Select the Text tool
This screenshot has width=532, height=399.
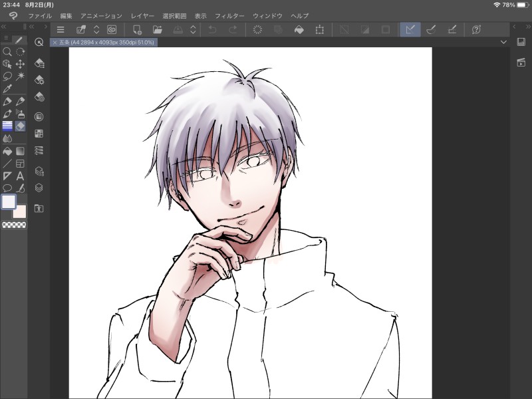21,176
